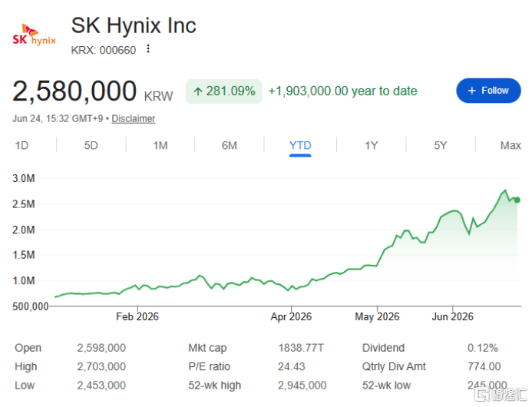Viewport: 532px width, 407px height.
Task: Click the Jun 2026 axis label
Action: [453, 316]
